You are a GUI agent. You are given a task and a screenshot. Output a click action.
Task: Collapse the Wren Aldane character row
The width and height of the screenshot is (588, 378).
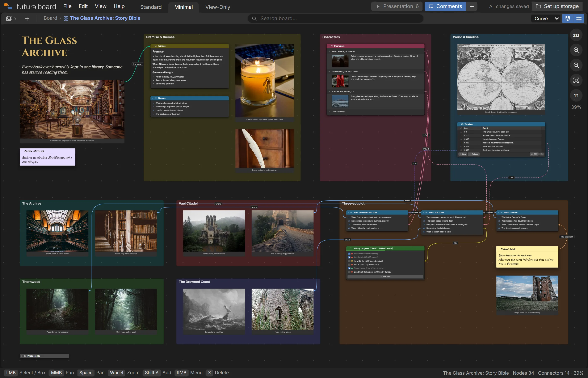click(329, 51)
